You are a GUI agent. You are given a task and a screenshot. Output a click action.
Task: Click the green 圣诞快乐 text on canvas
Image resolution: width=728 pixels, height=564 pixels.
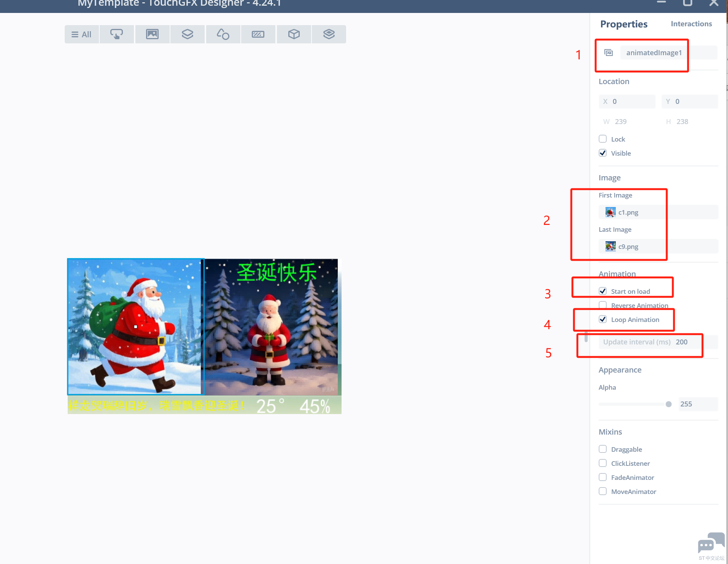[277, 272]
